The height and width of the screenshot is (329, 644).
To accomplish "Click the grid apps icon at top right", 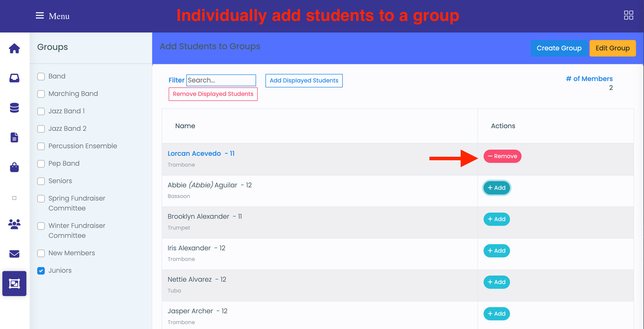I will [629, 15].
